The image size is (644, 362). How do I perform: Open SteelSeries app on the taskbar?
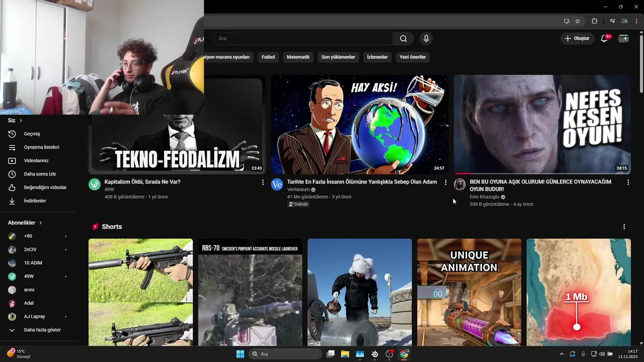375,354
